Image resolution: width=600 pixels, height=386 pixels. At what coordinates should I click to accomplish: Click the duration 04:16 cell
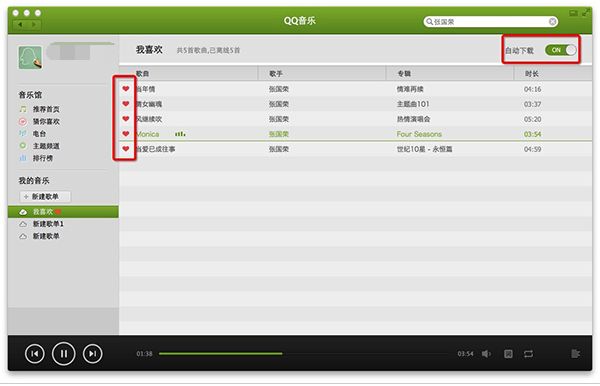pos(532,89)
